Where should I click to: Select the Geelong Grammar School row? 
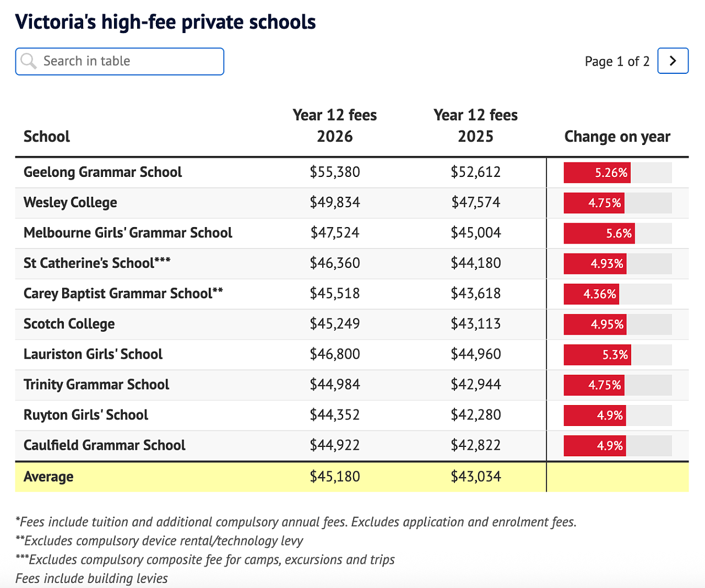pyautogui.click(x=352, y=172)
